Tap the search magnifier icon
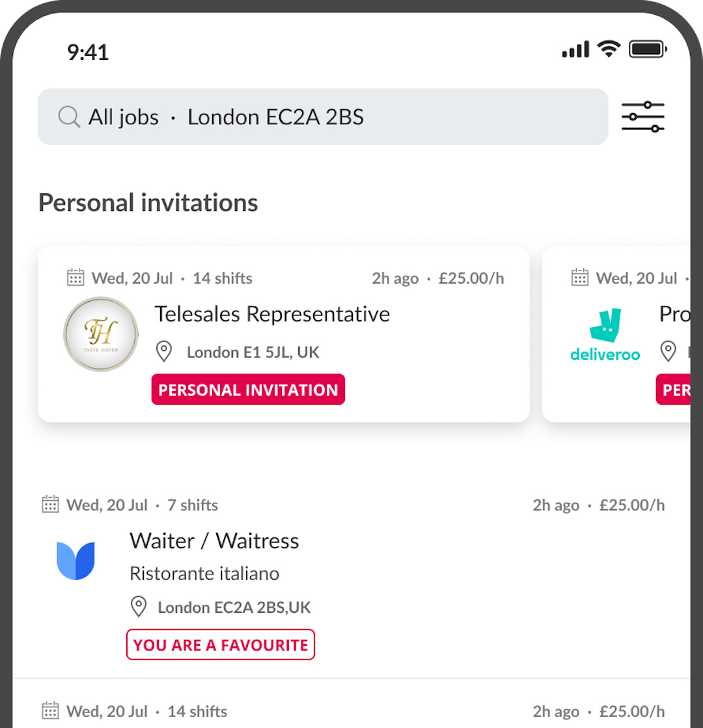 tap(68, 117)
